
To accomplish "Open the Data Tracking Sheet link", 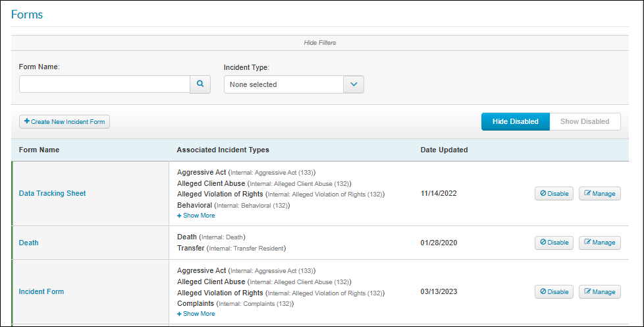I will tap(52, 193).
